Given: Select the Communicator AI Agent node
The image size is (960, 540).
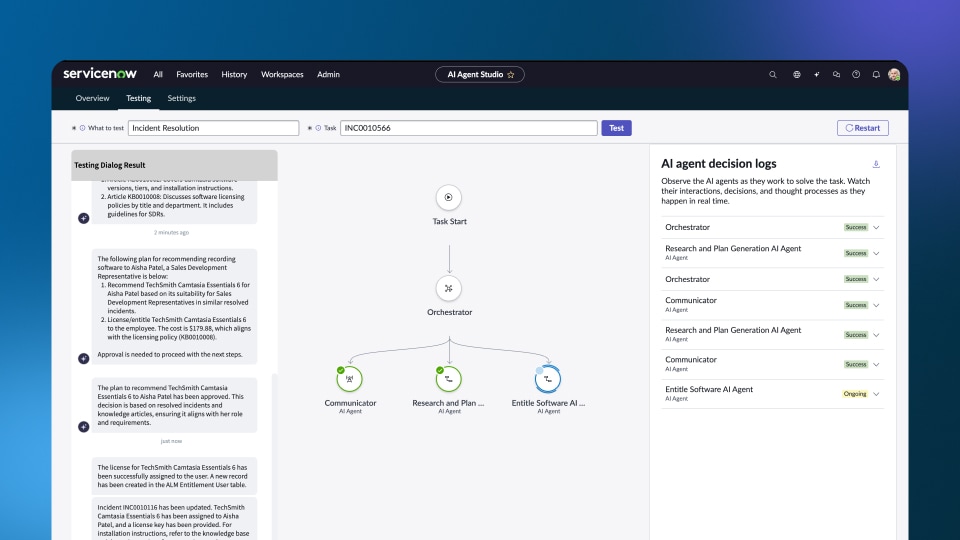Looking at the screenshot, I should (x=350, y=379).
